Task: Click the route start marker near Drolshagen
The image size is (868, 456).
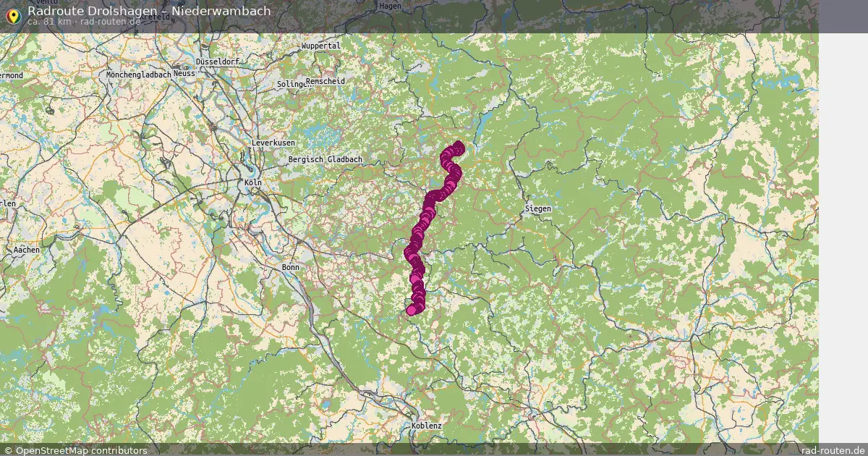Action: (459, 147)
